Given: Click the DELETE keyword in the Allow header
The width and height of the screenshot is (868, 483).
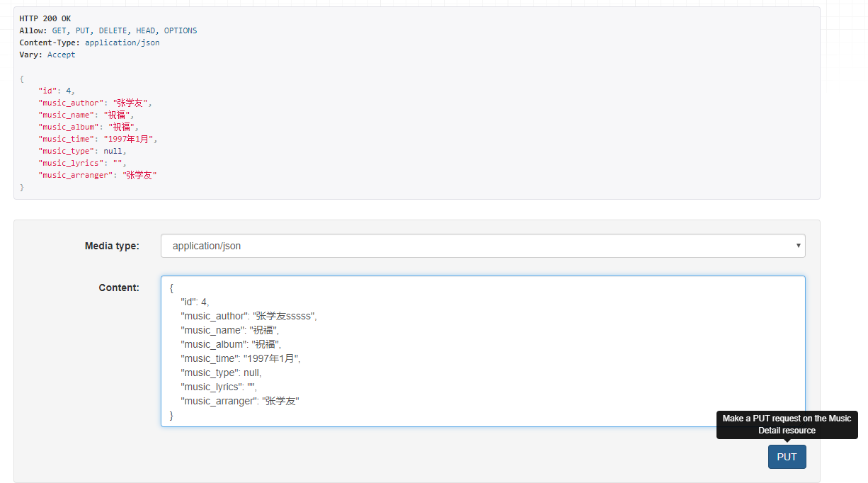Looking at the screenshot, I should 113,30.
